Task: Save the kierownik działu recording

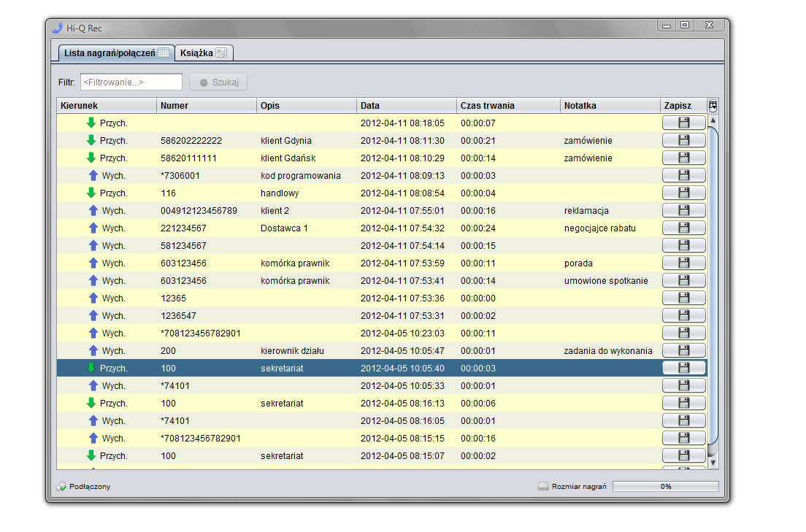Action: pos(683,350)
